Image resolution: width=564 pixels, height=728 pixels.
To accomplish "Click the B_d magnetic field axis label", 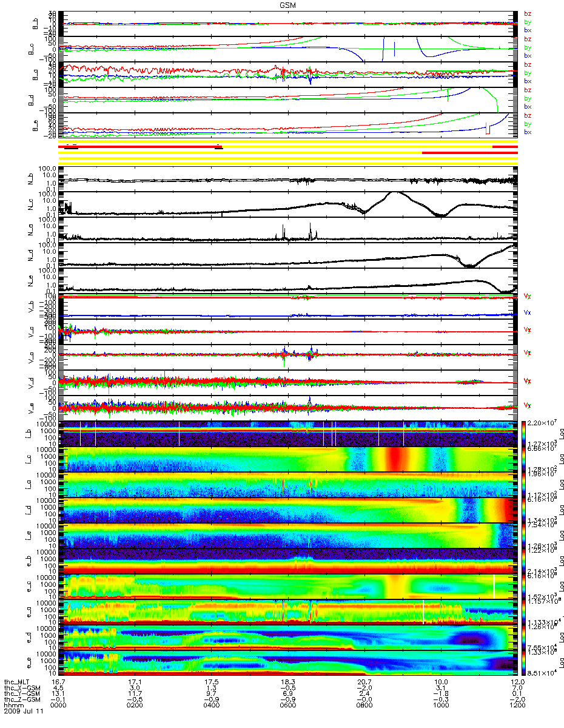I will tap(31, 100).
